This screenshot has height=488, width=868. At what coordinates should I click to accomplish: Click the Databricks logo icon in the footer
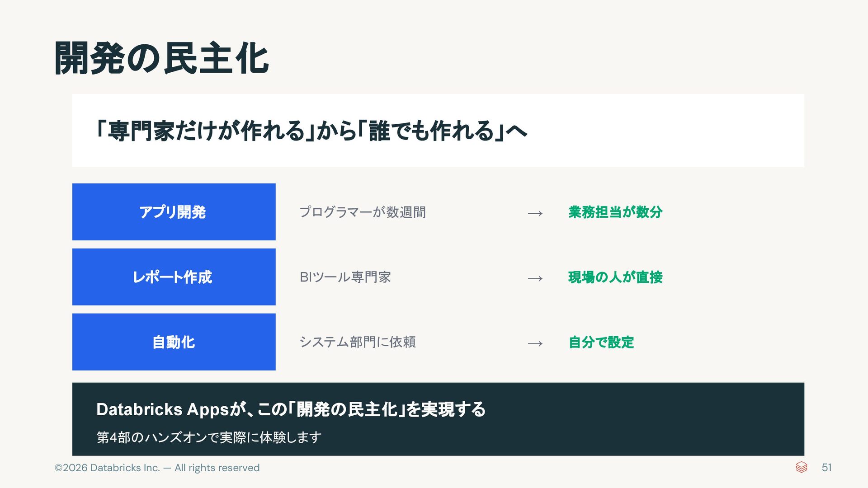pyautogui.click(x=801, y=467)
